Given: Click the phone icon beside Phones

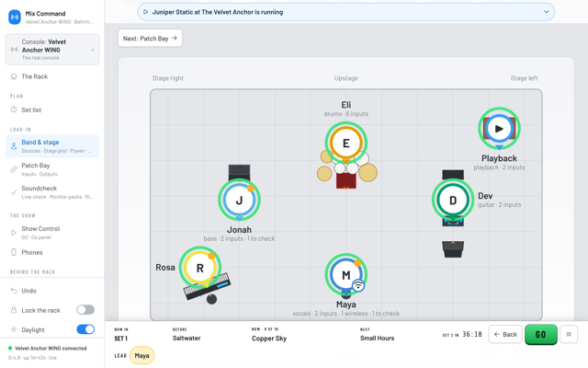Looking at the screenshot, I should [14, 252].
